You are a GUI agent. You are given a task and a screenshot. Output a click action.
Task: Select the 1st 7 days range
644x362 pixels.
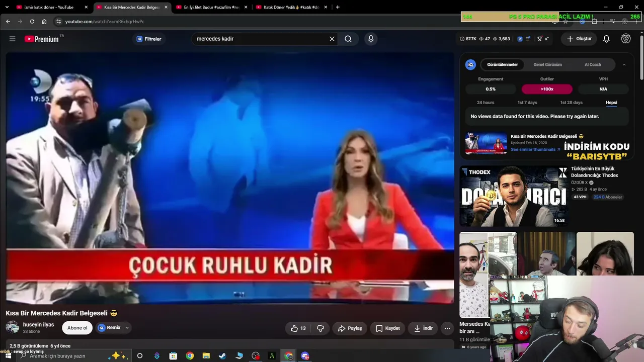[x=527, y=103]
